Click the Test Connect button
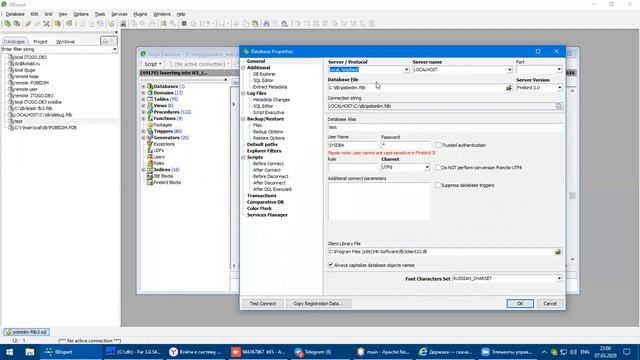This screenshot has height=360, width=640. [x=263, y=304]
